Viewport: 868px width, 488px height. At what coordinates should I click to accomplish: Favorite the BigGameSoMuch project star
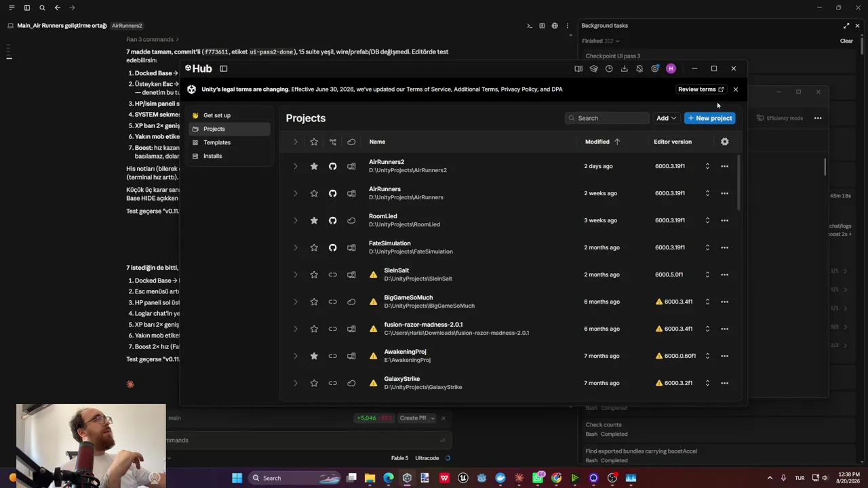click(x=314, y=302)
